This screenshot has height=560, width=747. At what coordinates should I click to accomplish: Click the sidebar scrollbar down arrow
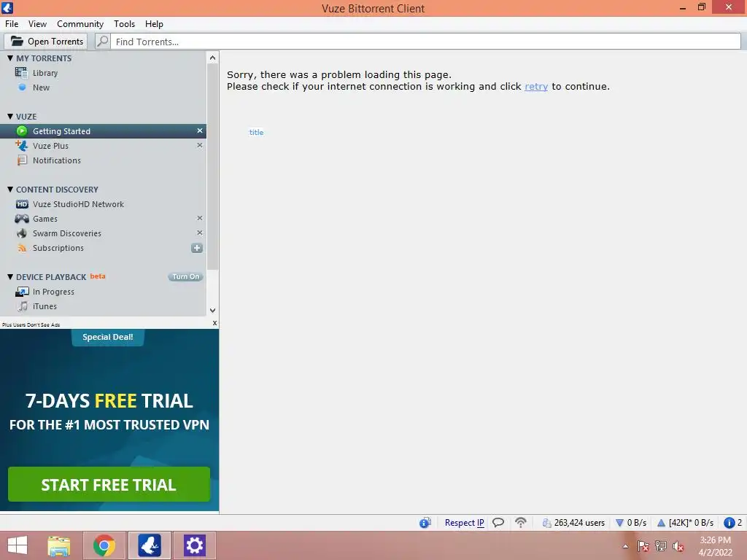[212, 311]
